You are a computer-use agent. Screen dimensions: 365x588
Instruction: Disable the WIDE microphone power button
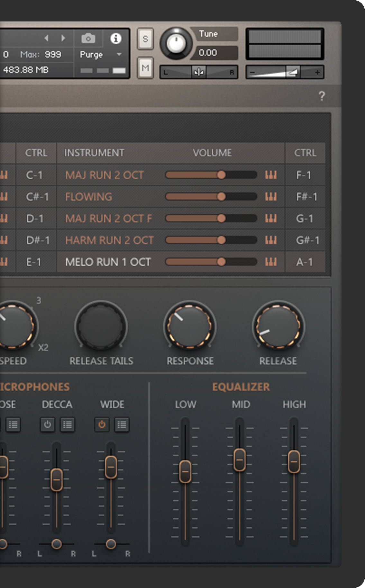tap(102, 425)
